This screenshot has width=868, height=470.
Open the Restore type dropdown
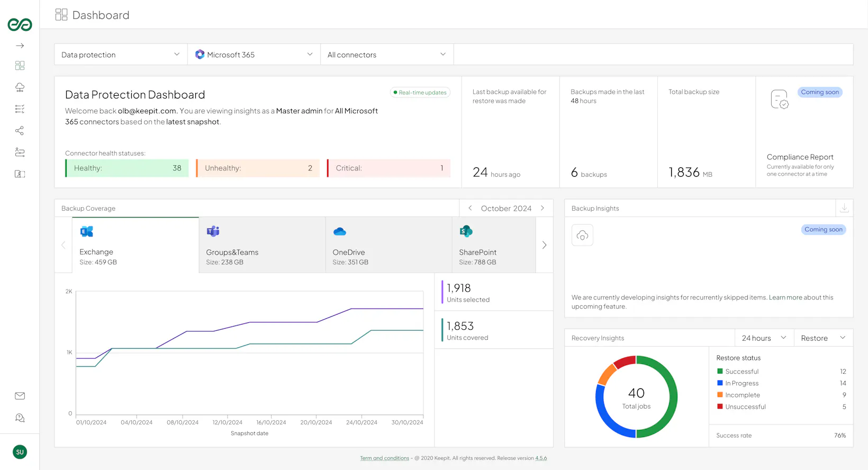pyautogui.click(x=823, y=338)
